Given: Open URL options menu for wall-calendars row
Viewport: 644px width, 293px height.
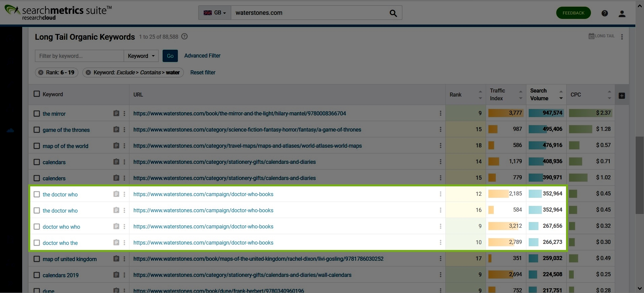Looking at the screenshot, I should tap(440, 275).
